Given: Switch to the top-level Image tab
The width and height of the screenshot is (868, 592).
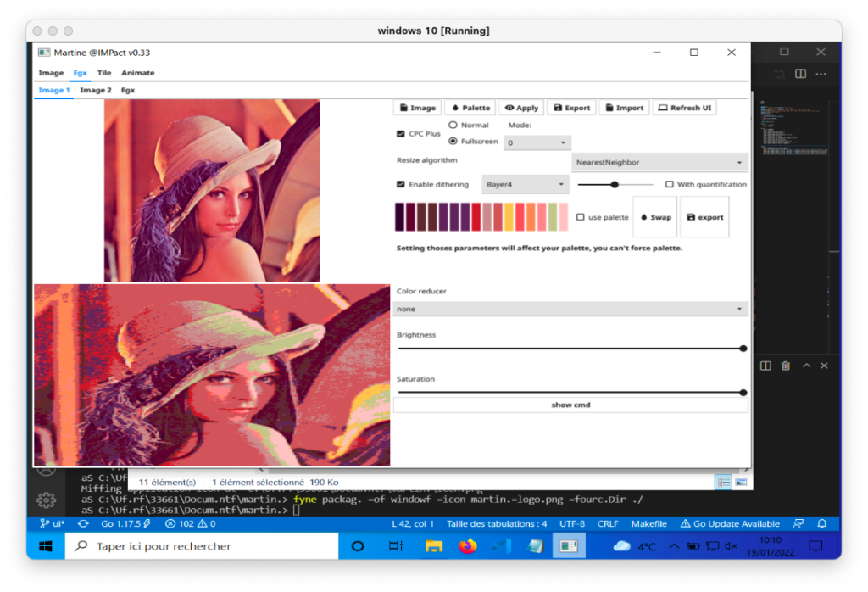Looking at the screenshot, I should (x=51, y=73).
